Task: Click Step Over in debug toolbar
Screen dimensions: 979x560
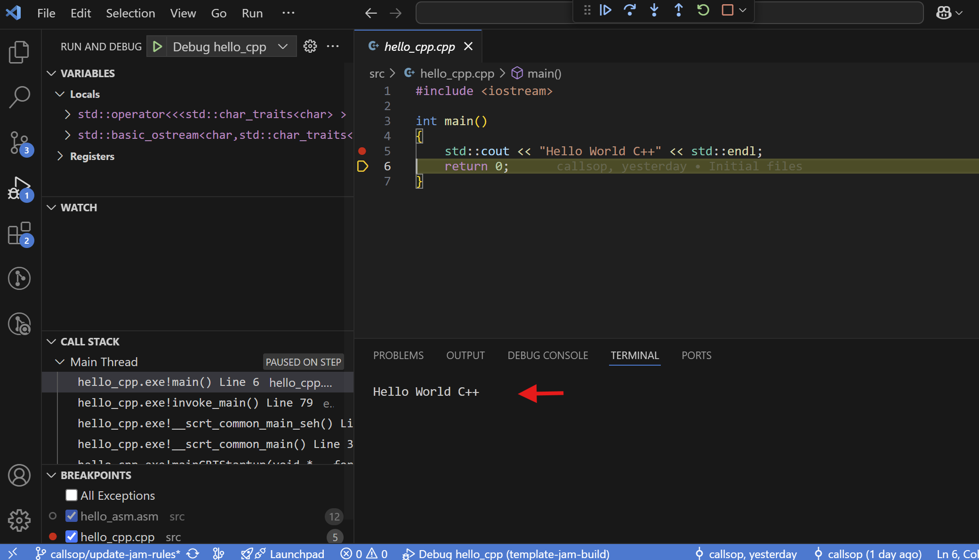Action: (630, 10)
